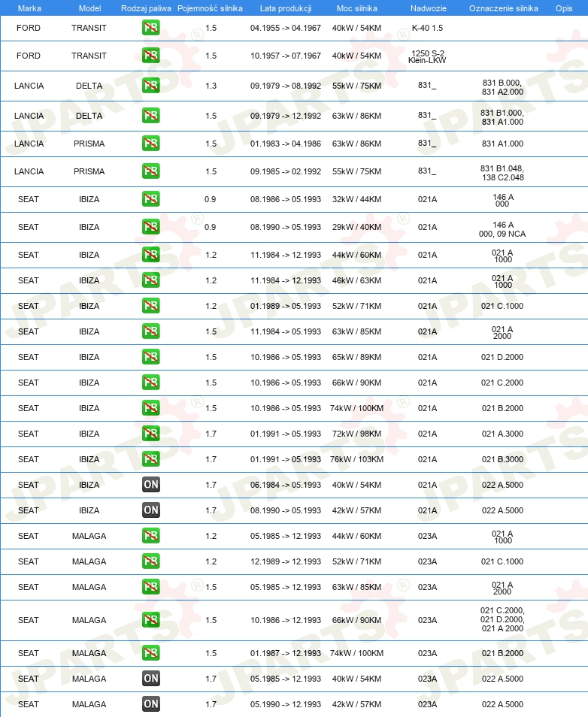The height and width of the screenshot is (717, 588).
Task: Select the '12.1989 -> 12.1993' production years
Action: click(x=286, y=561)
